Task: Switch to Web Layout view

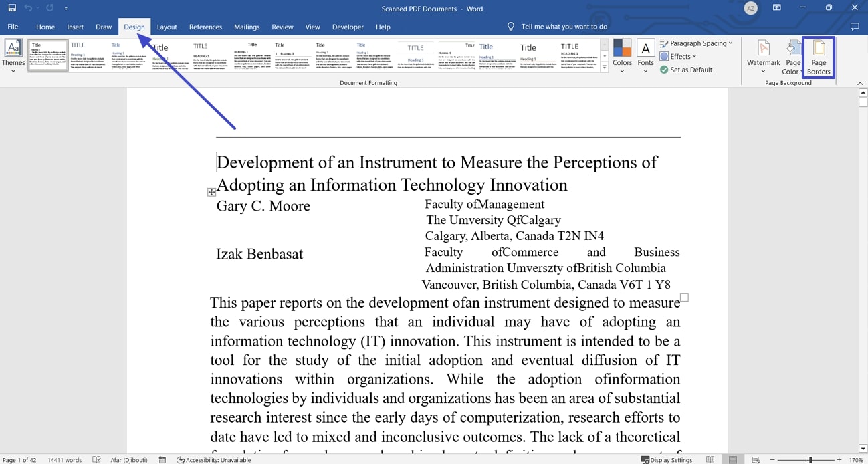Action: pyautogui.click(x=756, y=459)
